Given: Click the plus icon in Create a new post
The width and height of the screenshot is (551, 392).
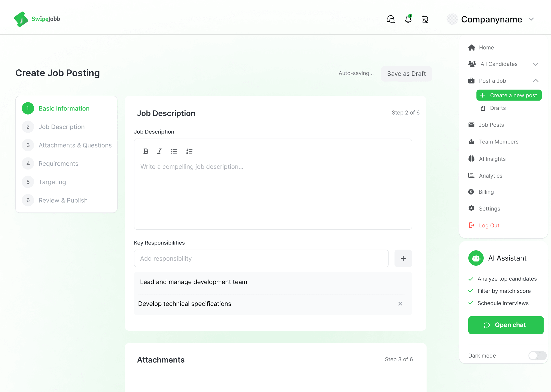Looking at the screenshot, I should click(x=482, y=95).
